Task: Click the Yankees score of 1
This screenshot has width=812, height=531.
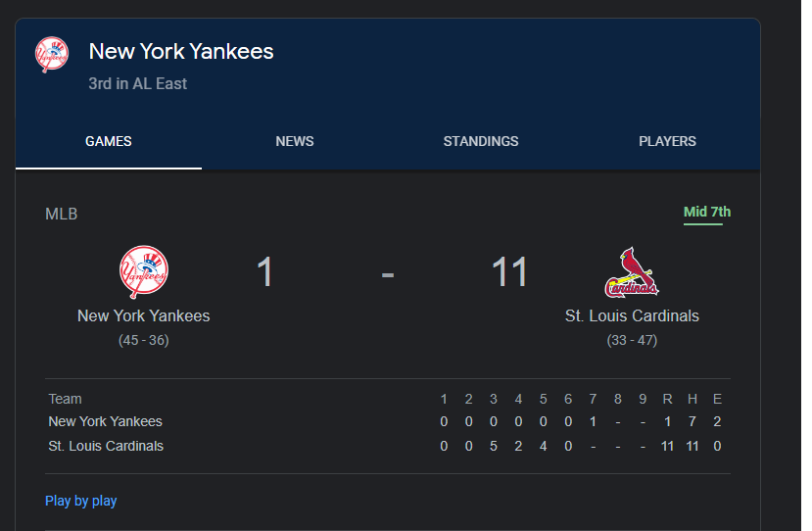Action: pos(264,272)
